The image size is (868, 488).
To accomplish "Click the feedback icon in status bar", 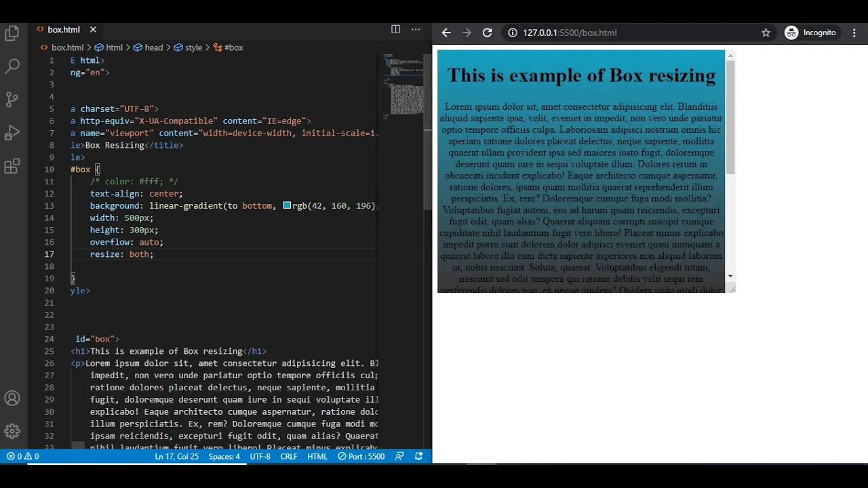I will click(399, 456).
